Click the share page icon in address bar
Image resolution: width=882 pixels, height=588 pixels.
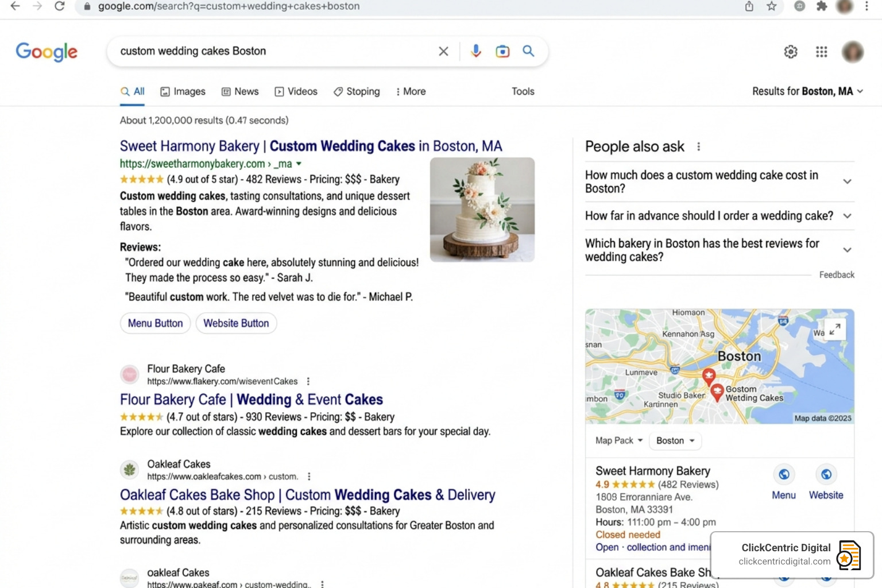pos(749,6)
